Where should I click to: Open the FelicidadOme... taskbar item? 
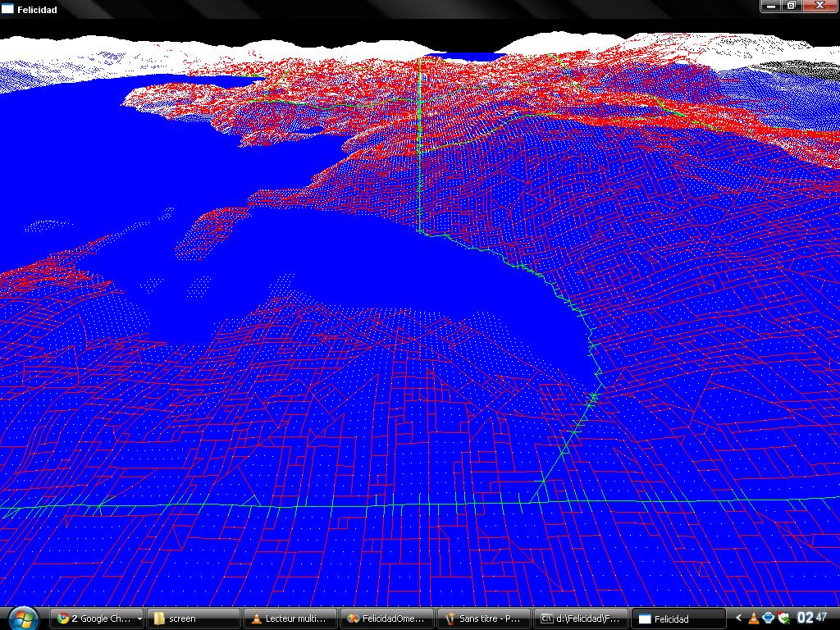pos(387,619)
